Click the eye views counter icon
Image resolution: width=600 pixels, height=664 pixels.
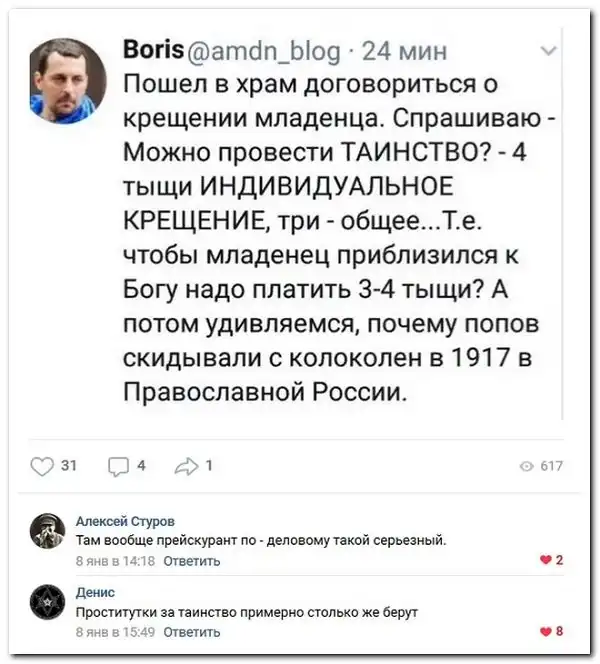(x=526, y=465)
